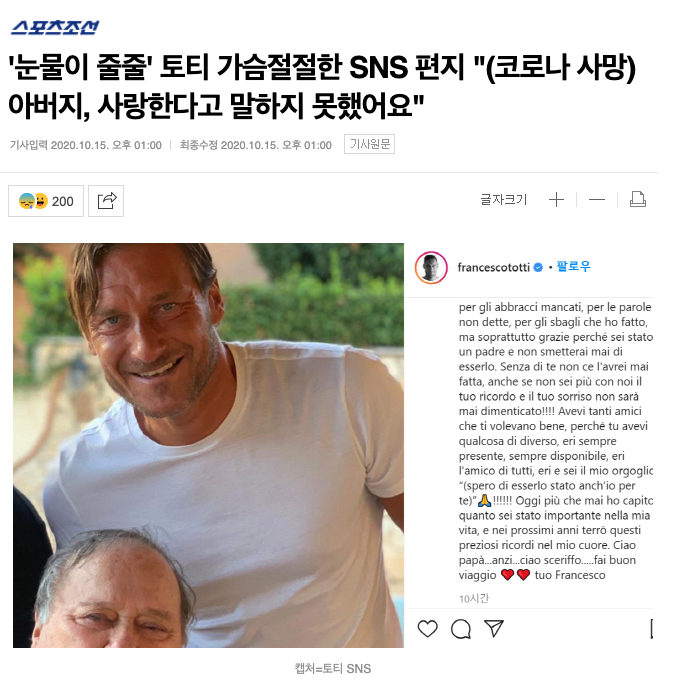Decrease font size with minus icon
The width and height of the screenshot is (674, 683).
pyautogui.click(x=597, y=200)
